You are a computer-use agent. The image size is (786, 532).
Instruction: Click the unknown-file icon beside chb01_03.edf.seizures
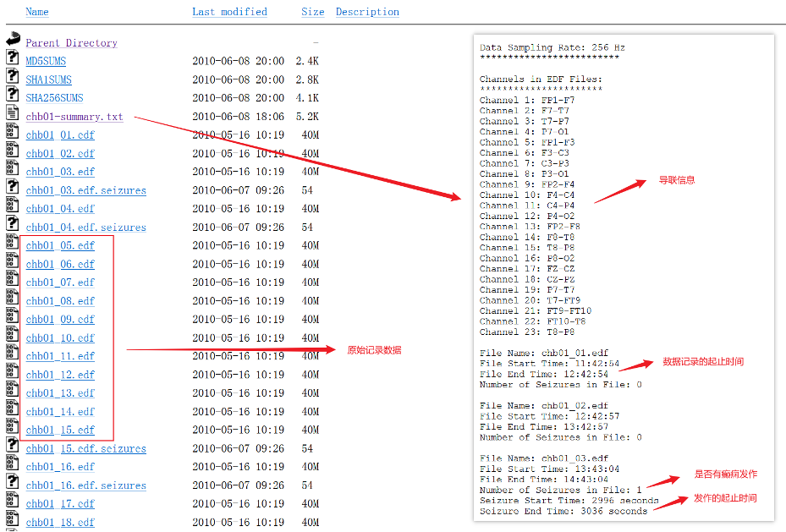(x=13, y=186)
